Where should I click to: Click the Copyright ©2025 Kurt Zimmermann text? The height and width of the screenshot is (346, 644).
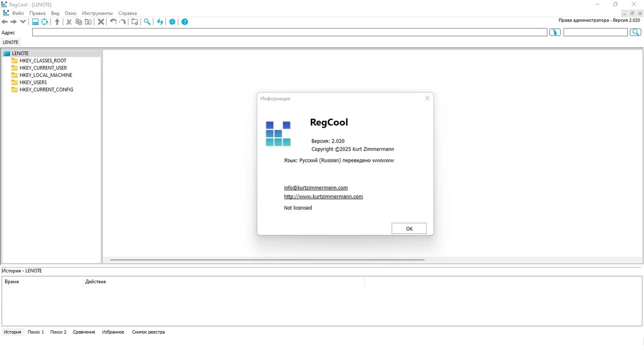click(353, 150)
